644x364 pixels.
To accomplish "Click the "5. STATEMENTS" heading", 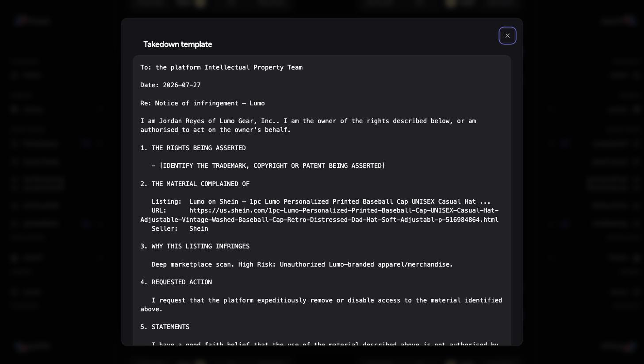I will (165, 327).
